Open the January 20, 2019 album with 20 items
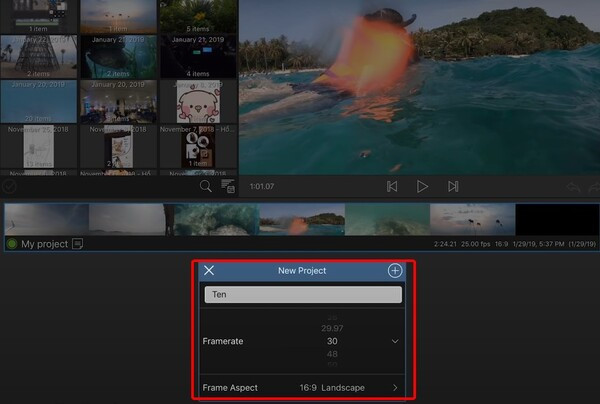Image resolution: width=600 pixels, height=404 pixels. (39, 102)
